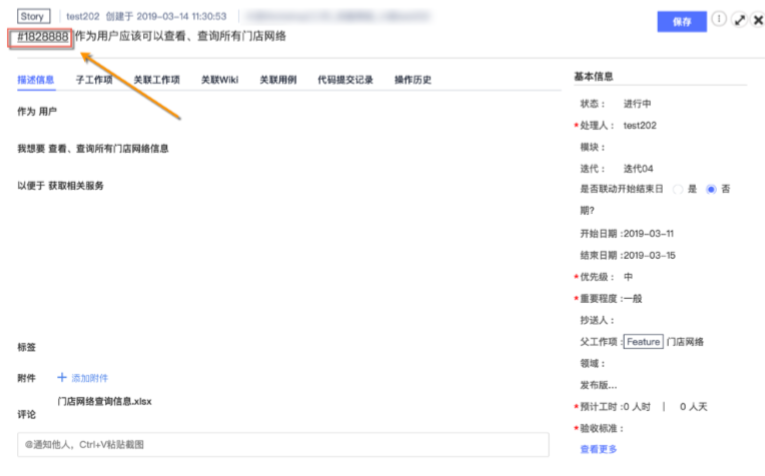The width and height of the screenshot is (765, 476).
Task: Click the status value 进行中
Action: coord(637,104)
